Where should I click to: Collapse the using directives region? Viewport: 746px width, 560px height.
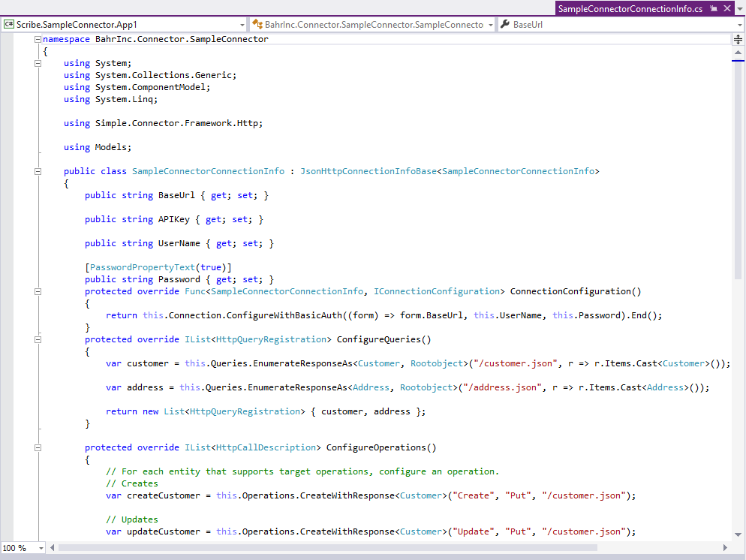click(38, 63)
